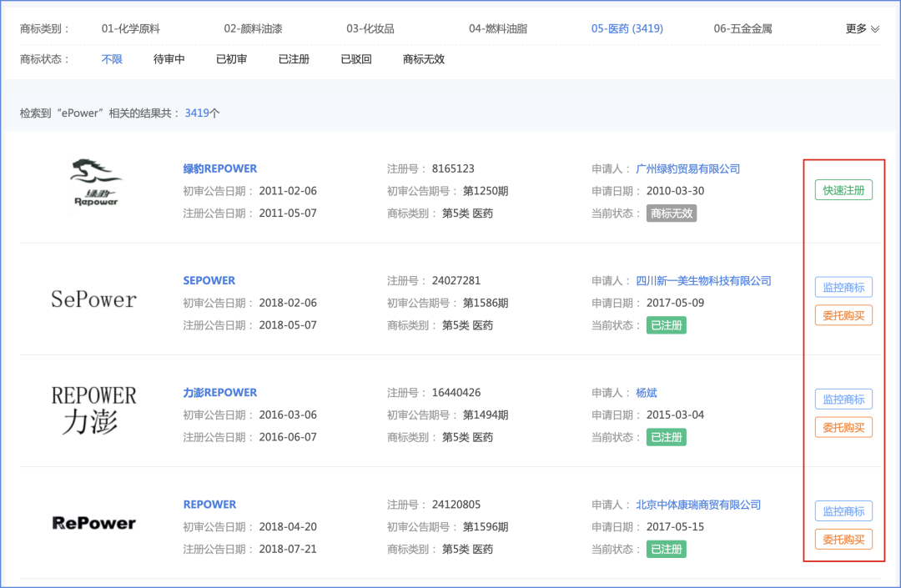Select category 05-医药 (3419)
901x588 pixels.
(627, 28)
